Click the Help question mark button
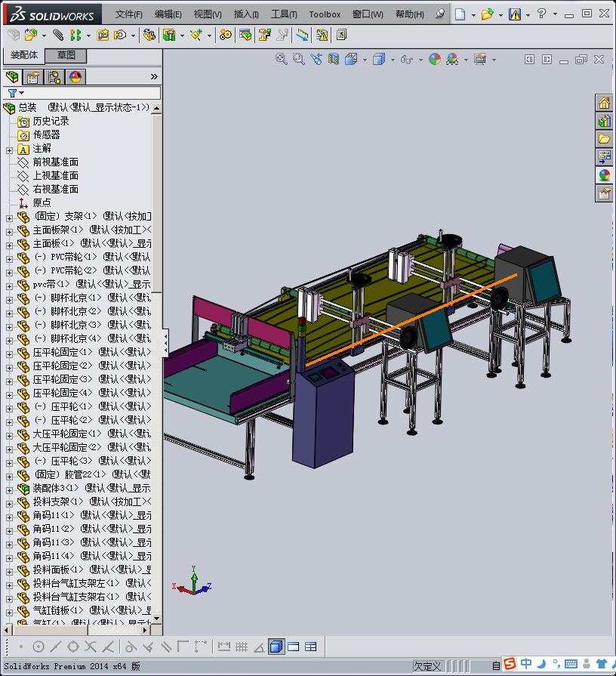616x676 pixels. (x=541, y=14)
